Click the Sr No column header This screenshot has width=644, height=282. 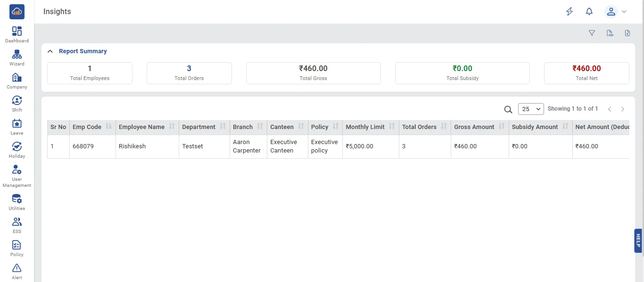[58, 127]
